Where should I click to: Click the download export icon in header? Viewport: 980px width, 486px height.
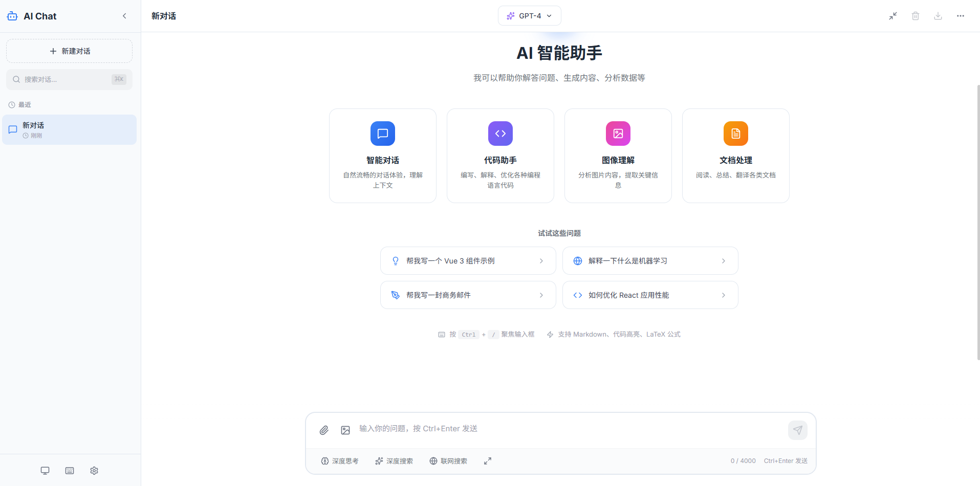click(938, 16)
